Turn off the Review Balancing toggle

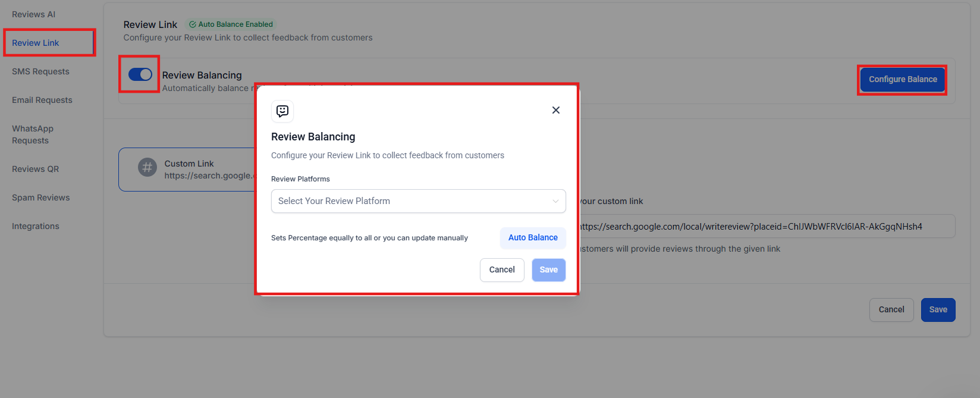pos(140,74)
